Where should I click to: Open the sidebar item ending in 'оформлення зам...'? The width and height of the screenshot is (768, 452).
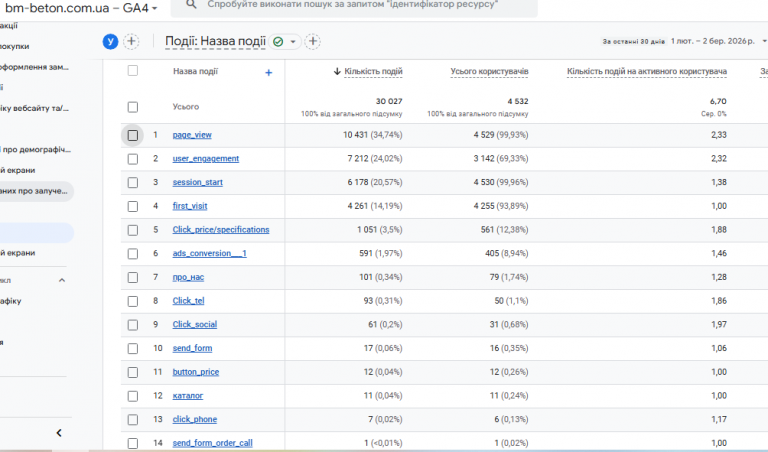pos(34,67)
